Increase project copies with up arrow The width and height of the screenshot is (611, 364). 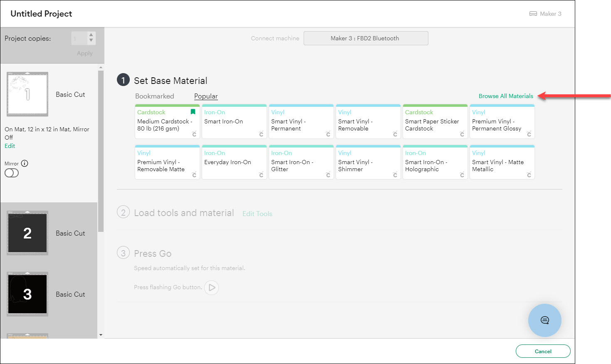(x=91, y=35)
